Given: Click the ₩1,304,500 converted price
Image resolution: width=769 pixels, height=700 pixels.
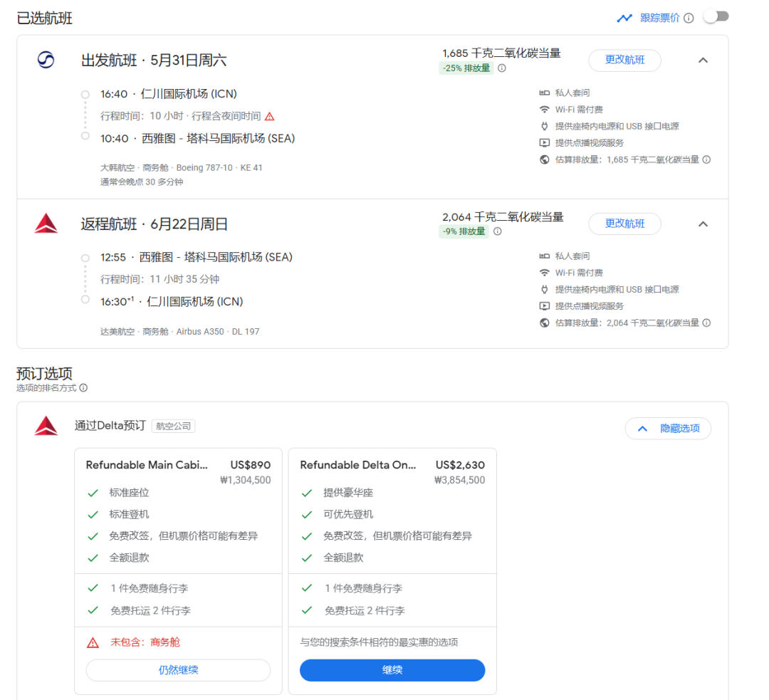Looking at the screenshot, I should click(245, 480).
